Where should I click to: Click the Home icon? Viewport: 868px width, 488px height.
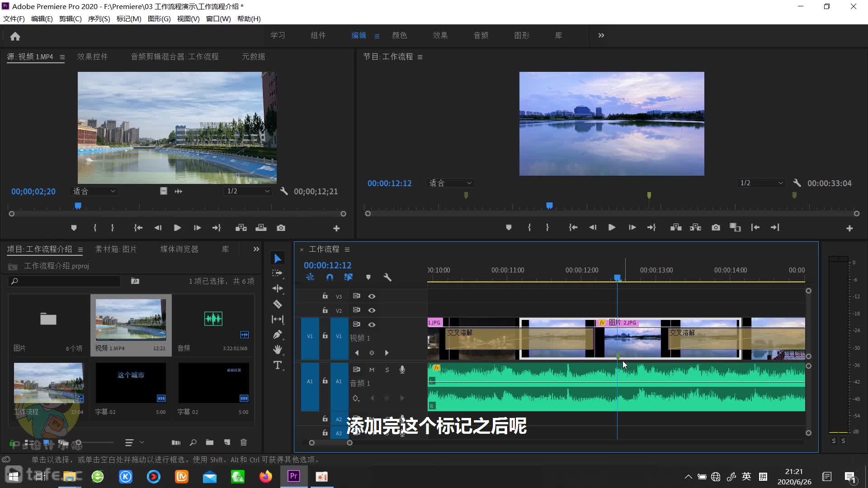click(15, 36)
